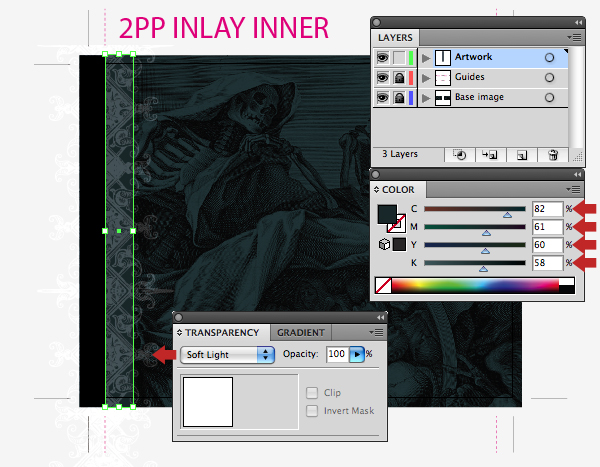Click the M value field showing 61
This screenshot has width=600, height=467.
(547, 227)
